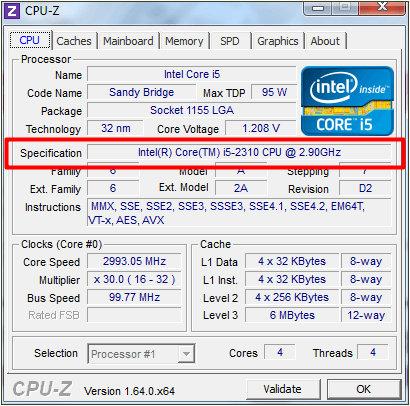Screen dimensions: 410x406
Task: Click the Ext. Family value 6
Action: pyautogui.click(x=113, y=188)
